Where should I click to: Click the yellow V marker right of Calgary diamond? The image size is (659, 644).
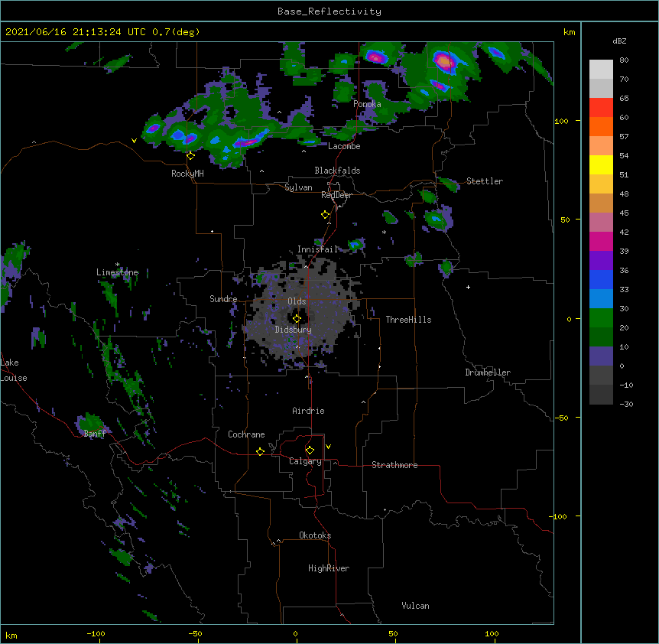tap(328, 447)
